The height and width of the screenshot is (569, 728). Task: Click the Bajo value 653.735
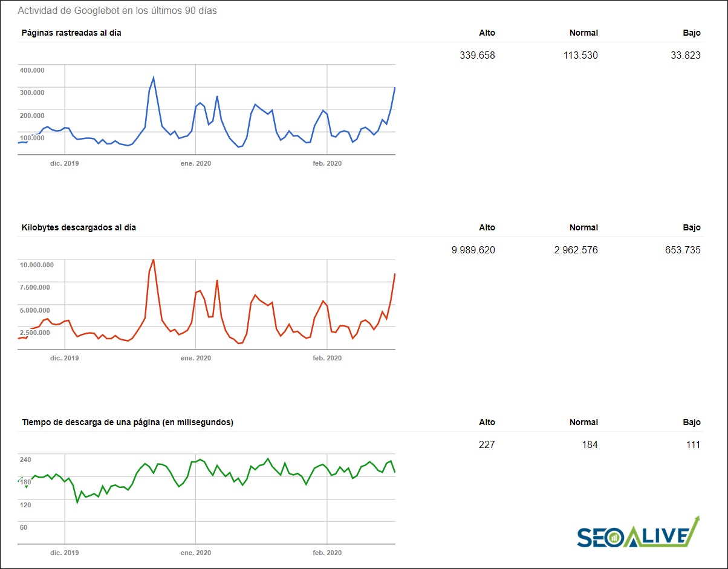pos(683,250)
